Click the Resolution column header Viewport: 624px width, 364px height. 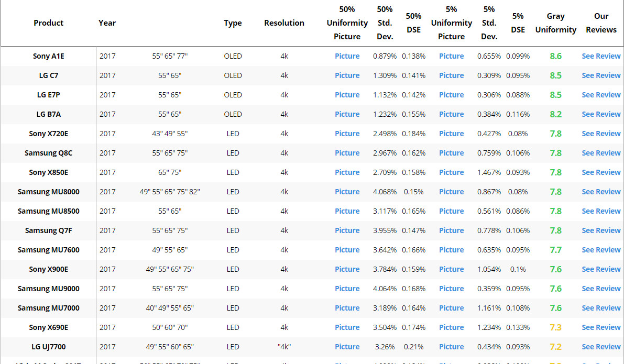pyautogui.click(x=284, y=23)
